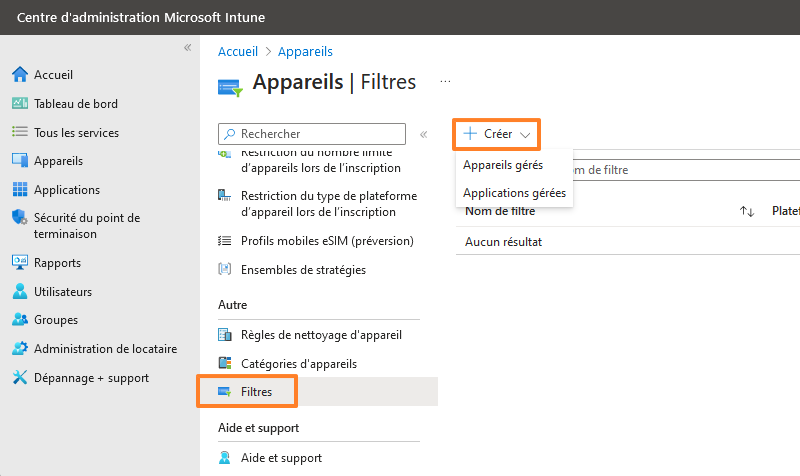The width and height of the screenshot is (800, 476).
Task: Click the Règles de nettoyage d'appareil icon
Action: (224, 335)
